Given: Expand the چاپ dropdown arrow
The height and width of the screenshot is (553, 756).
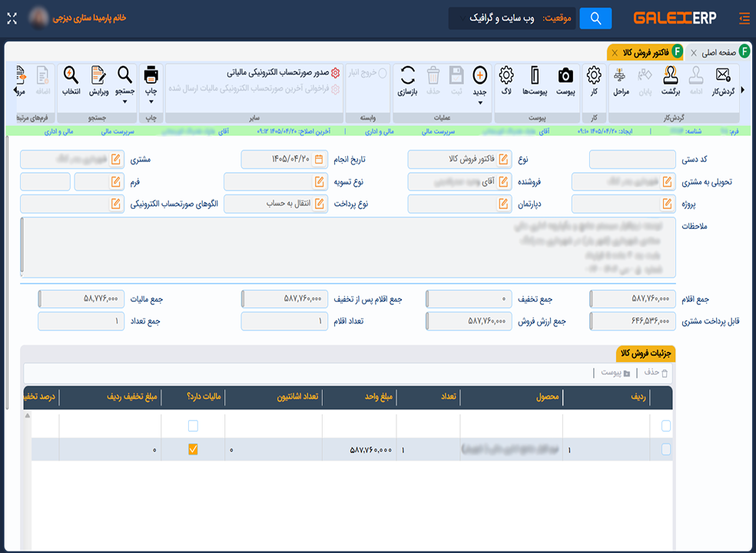Looking at the screenshot, I should point(151,101).
